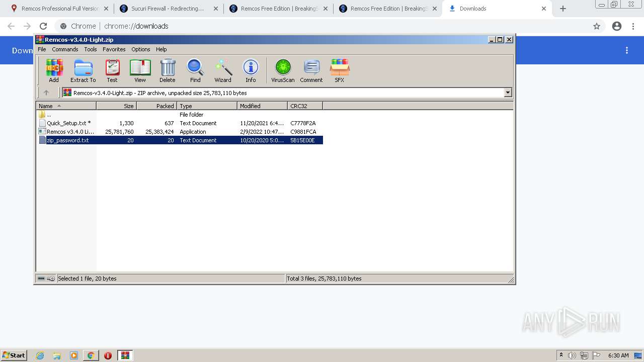Bookmark this page star icon
Image resolution: width=644 pixels, height=362 pixels.
click(597, 26)
